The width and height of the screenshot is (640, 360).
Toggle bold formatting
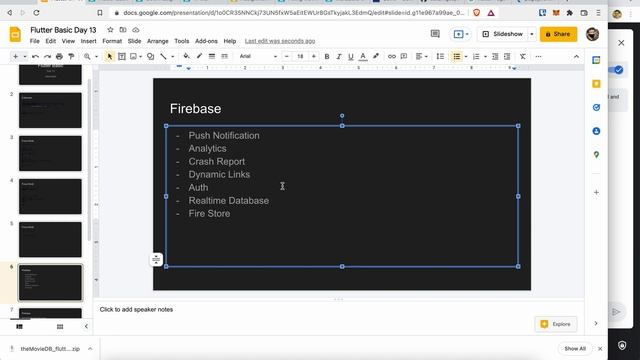click(x=327, y=56)
